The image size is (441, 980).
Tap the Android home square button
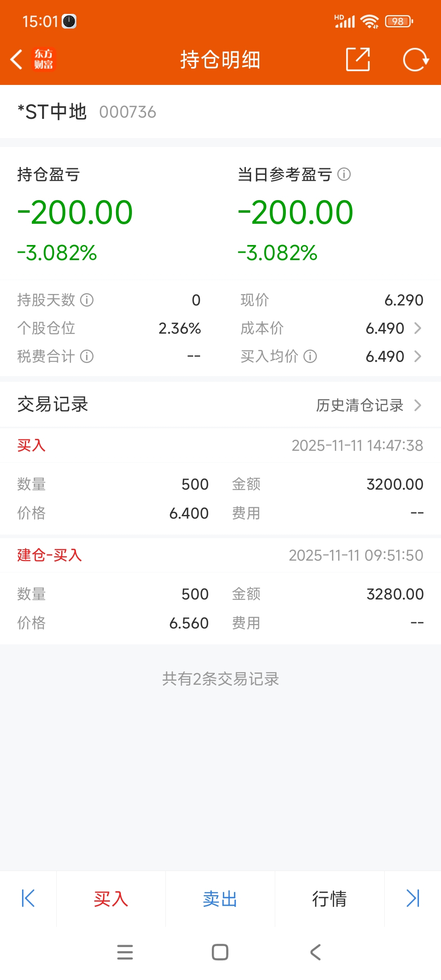[x=220, y=952]
